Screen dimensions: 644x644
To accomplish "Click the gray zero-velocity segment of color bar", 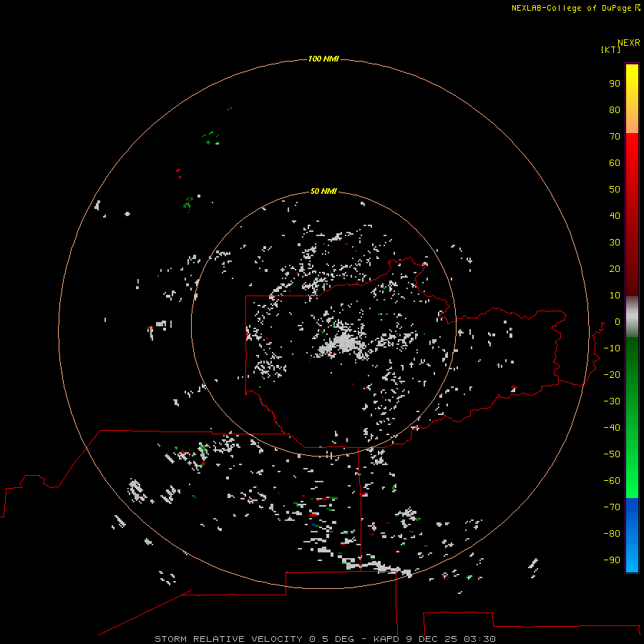I will coord(632,317).
